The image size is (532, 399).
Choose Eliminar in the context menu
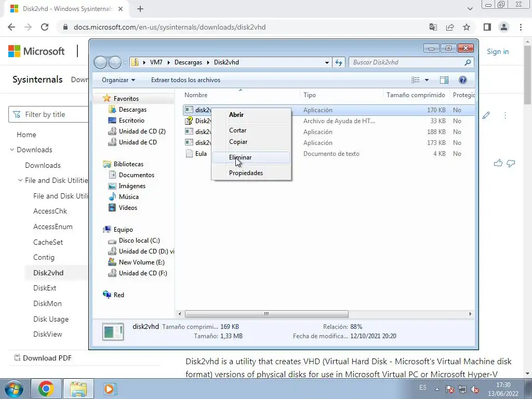tap(251, 157)
